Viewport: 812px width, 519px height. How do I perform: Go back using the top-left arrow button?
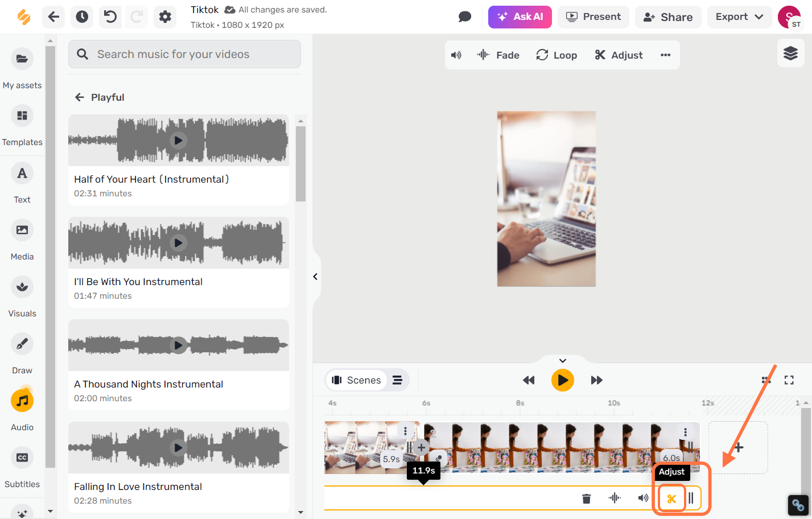[x=53, y=17]
